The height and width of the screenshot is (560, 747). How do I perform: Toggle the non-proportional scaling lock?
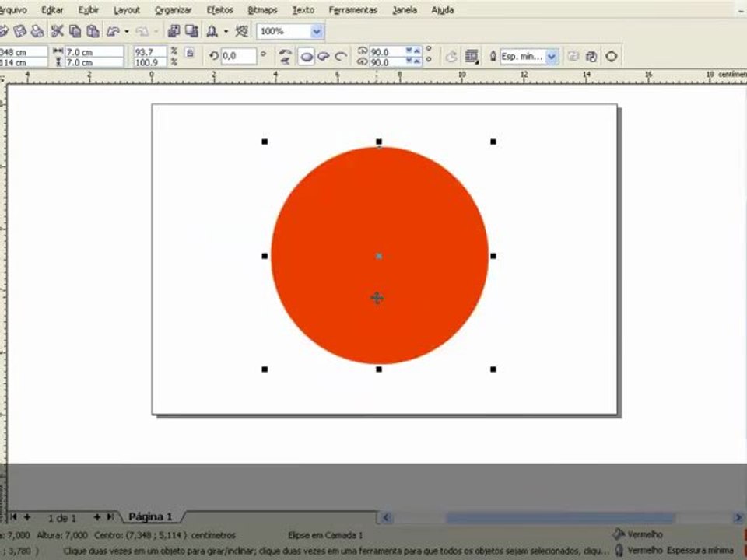(190, 53)
